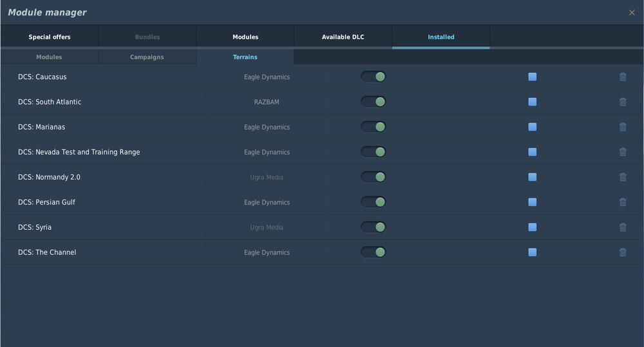Switch off the Persian Gulf toggle
Viewport: 644px width, 347px height.
[x=374, y=202]
